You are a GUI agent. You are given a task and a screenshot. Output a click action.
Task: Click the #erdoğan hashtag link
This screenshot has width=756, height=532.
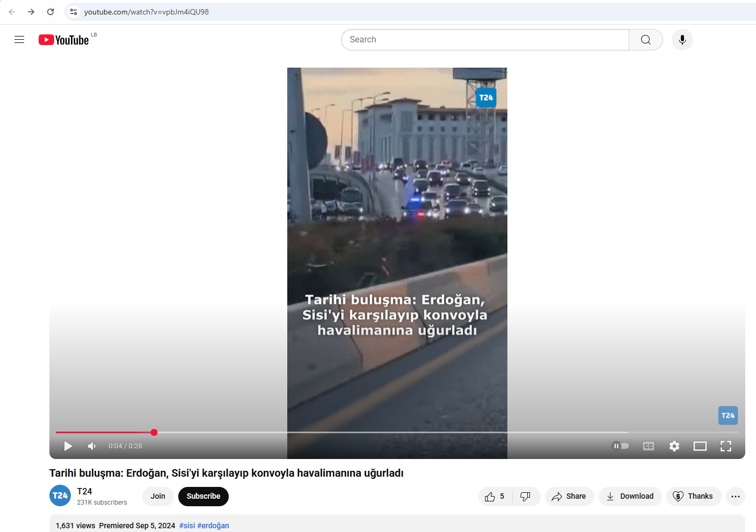(x=213, y=526)
